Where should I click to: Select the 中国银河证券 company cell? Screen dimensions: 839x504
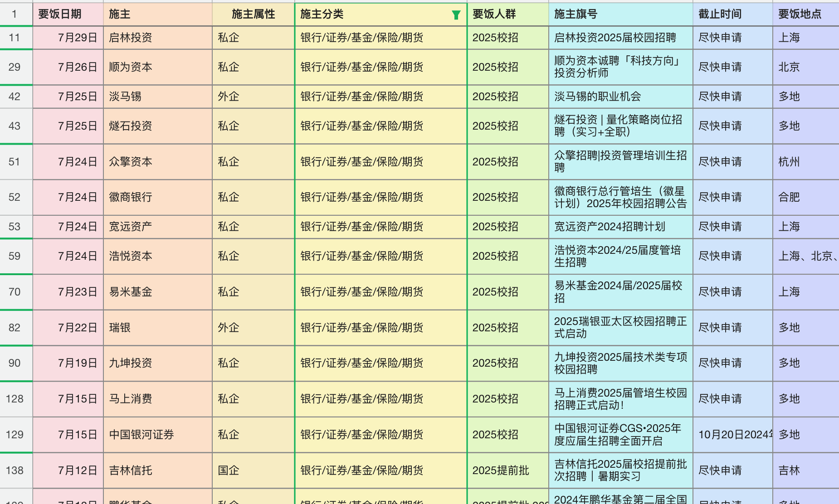click(x=157, y=435)
